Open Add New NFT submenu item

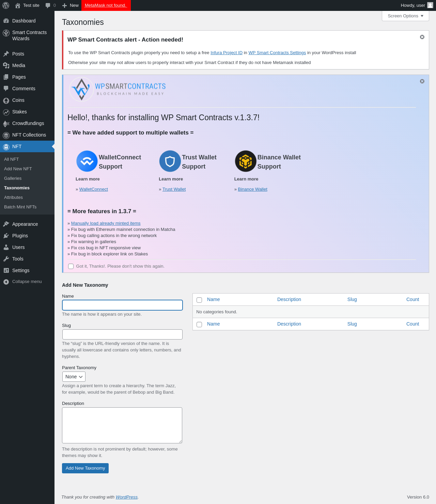(18, 169)
